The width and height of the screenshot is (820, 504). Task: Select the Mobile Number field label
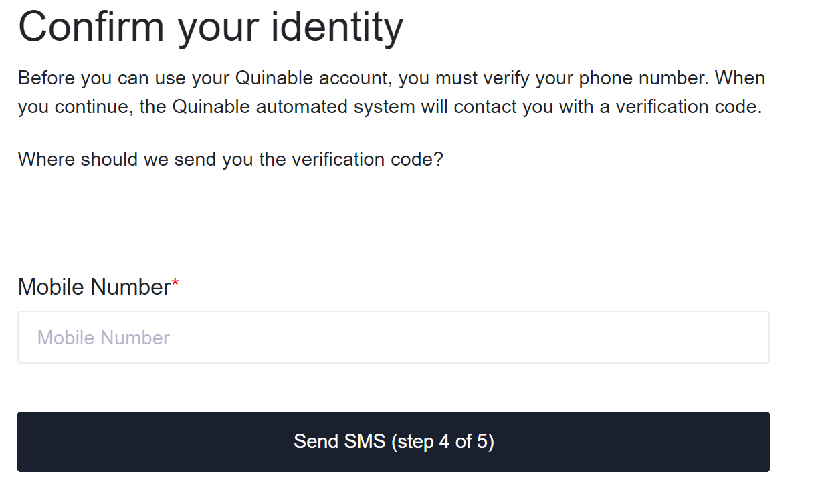(x=94, y=287)
